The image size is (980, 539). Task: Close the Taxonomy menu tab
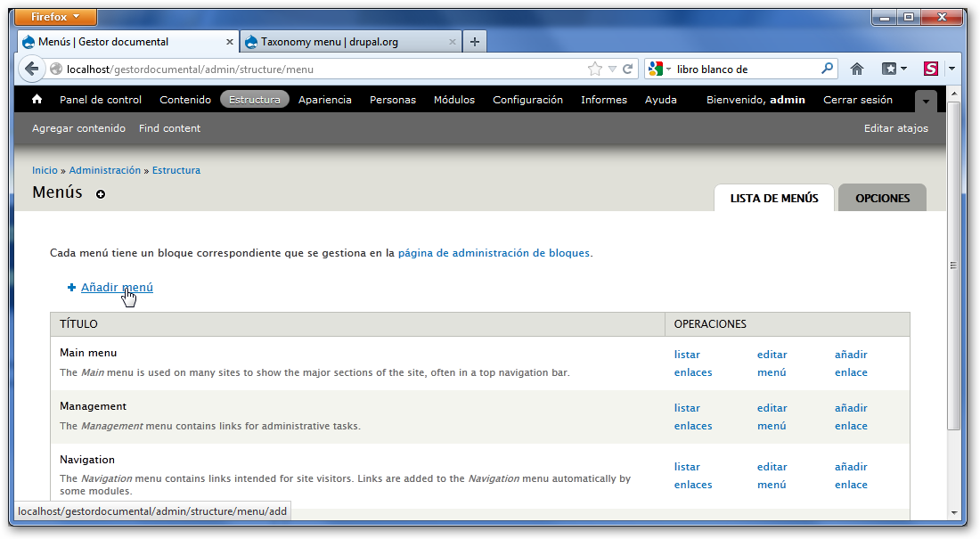453,42
